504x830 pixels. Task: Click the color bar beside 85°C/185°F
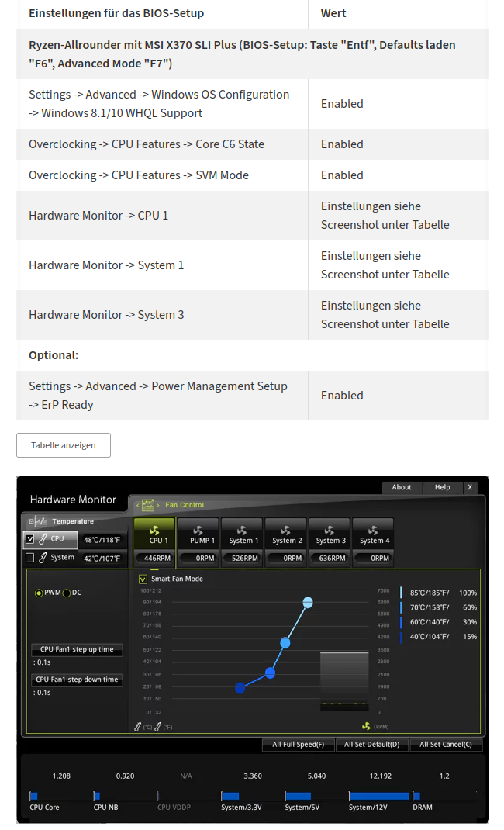[401, 593]
